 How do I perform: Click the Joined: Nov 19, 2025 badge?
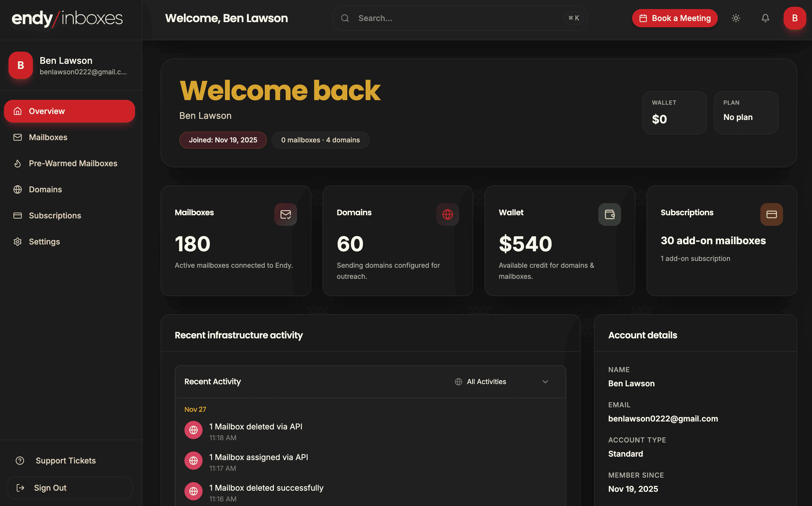(223, 140)
